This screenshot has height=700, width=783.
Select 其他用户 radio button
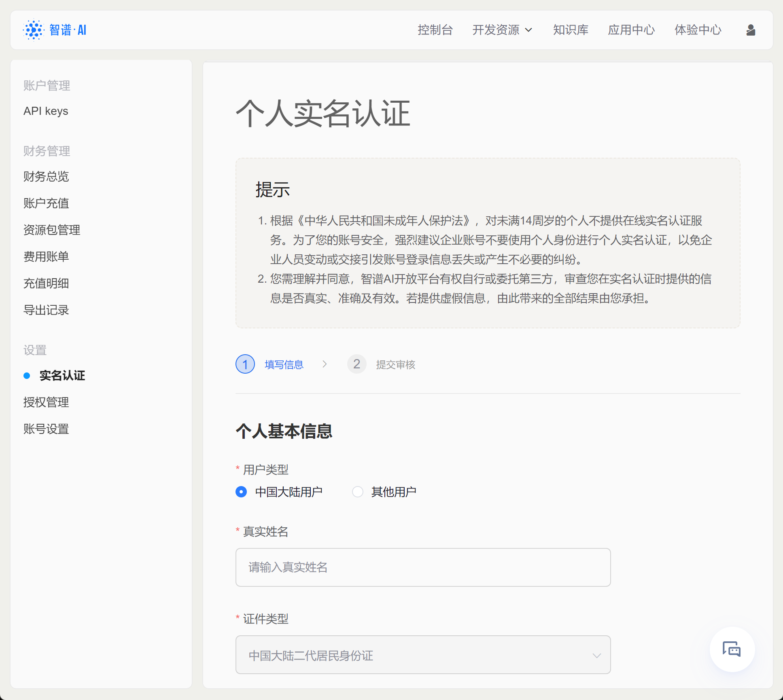point(358,492)
